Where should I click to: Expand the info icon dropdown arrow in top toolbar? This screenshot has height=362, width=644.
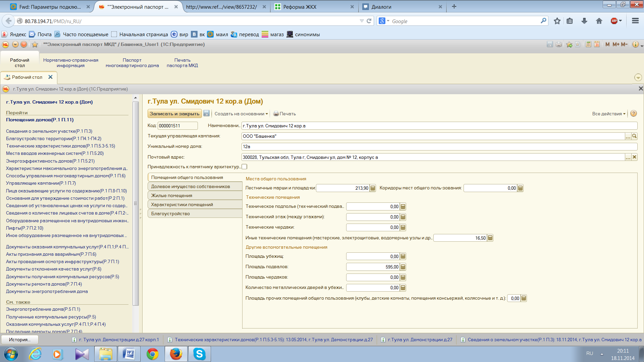point(641,45)
